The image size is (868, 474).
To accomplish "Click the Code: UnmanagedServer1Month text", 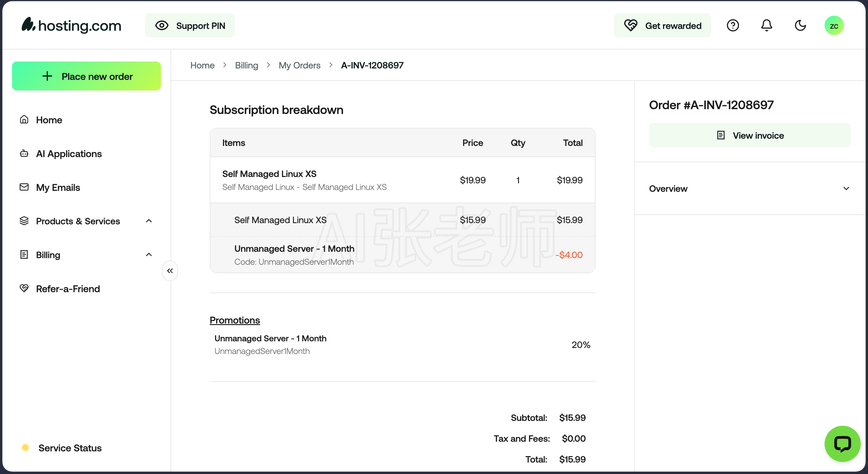I will 294,262.
